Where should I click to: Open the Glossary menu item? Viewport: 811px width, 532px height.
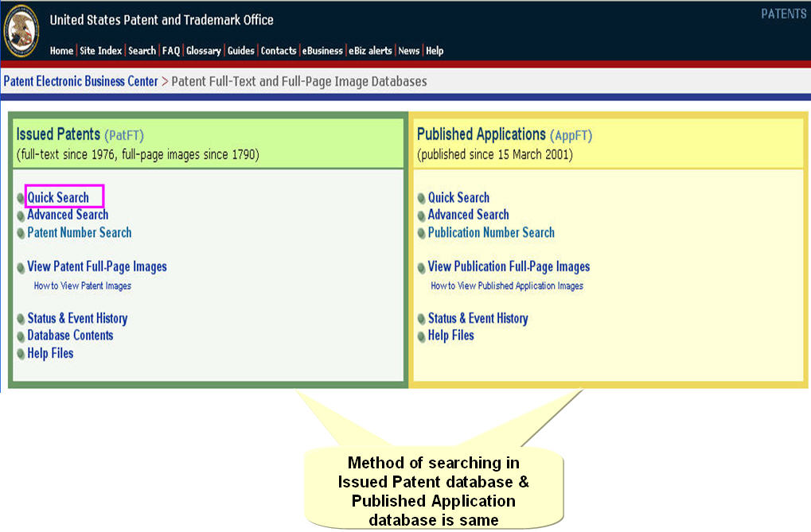(x=204, y=51)
